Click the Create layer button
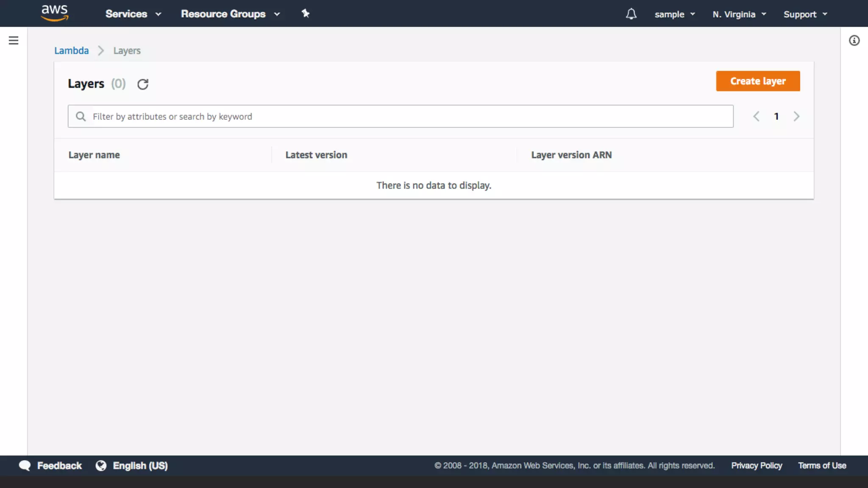This screenshot has width=868, height=488. 758,81
